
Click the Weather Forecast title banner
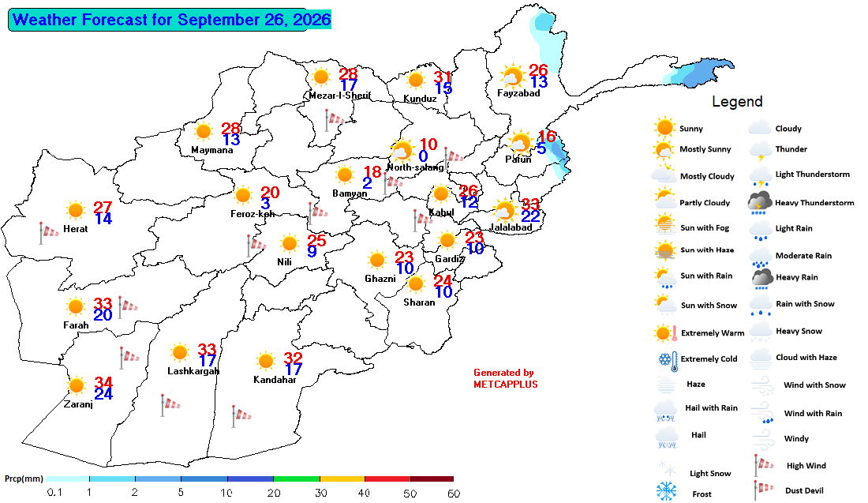(170, 20)
